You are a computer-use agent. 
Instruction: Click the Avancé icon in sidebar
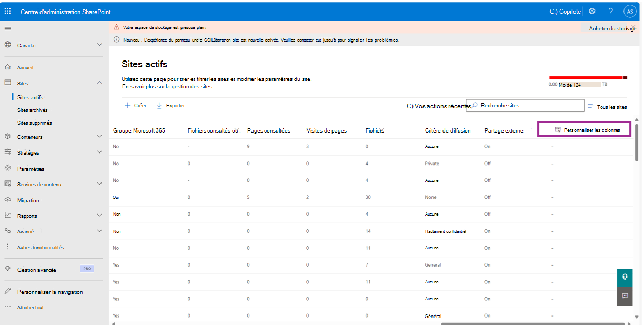coord(8,231)
